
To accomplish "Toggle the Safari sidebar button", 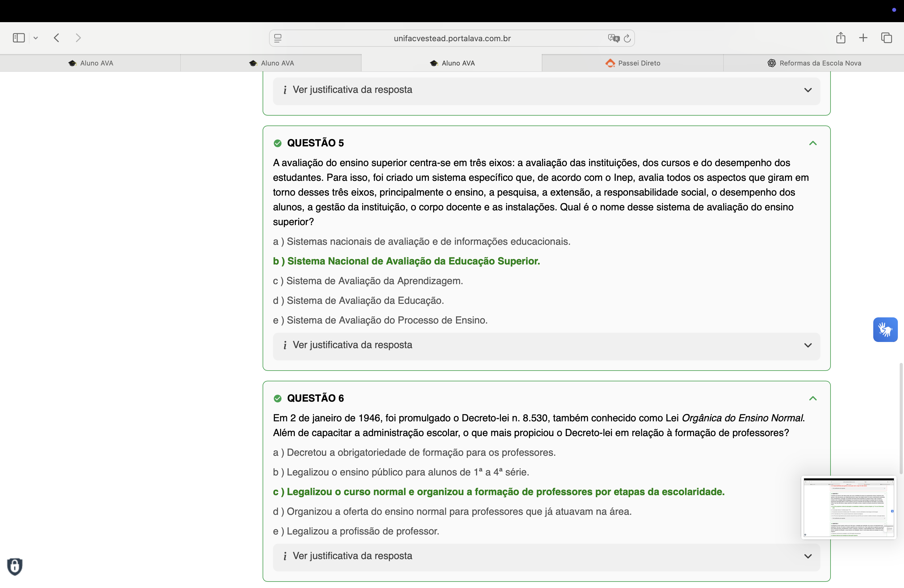I will (x=19, y=38).
